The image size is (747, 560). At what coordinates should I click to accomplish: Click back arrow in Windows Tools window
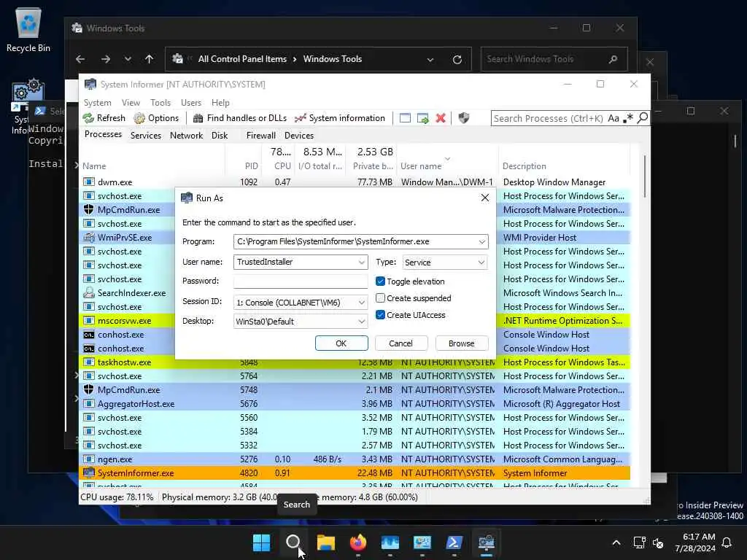(80, 59)
